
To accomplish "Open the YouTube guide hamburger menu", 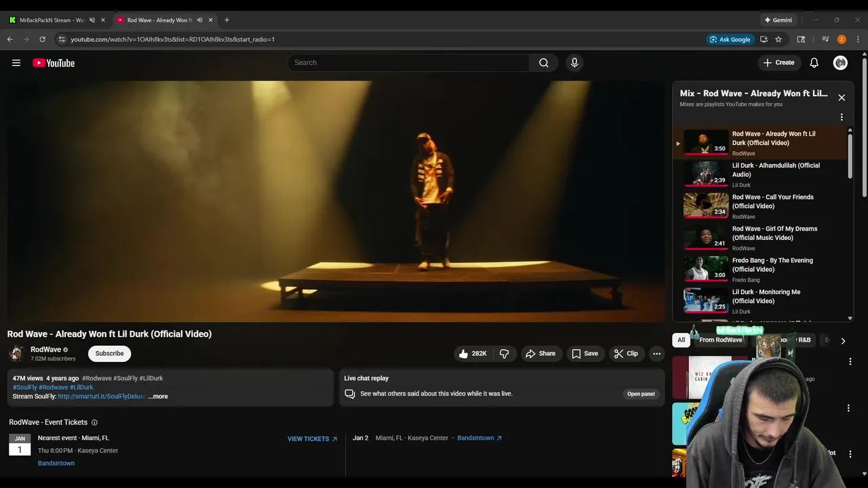I will click(x=16, y=63).
